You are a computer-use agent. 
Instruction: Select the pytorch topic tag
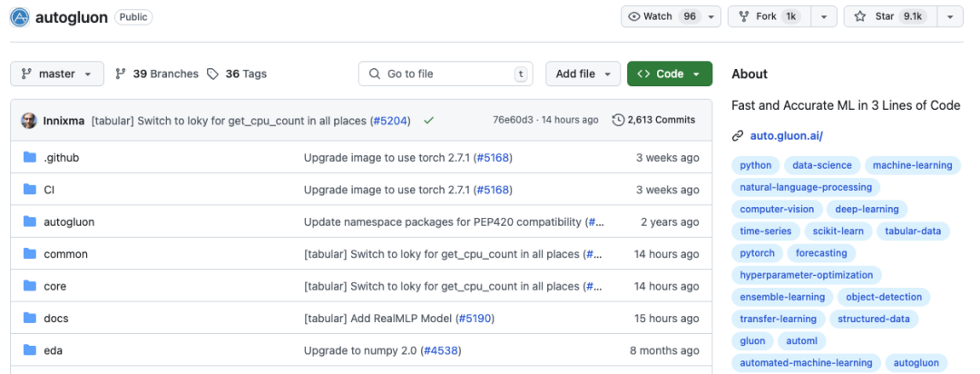tap(757, 252)
